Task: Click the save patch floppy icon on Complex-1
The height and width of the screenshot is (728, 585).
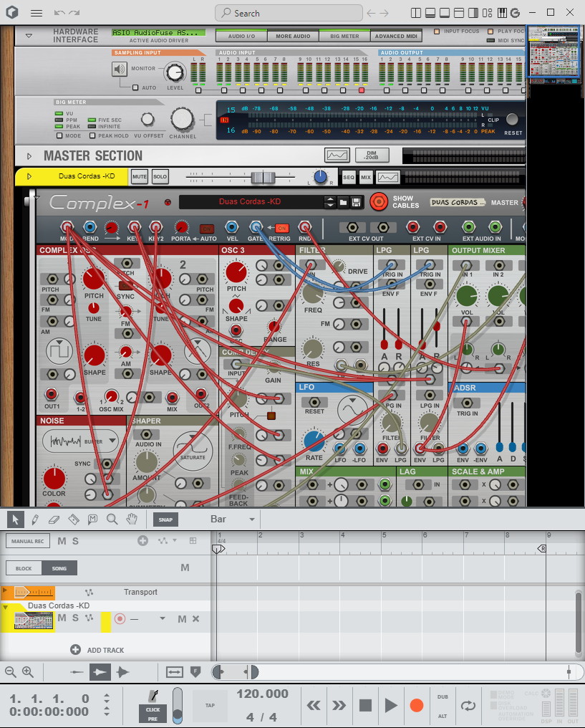Action: pos(357,202)
